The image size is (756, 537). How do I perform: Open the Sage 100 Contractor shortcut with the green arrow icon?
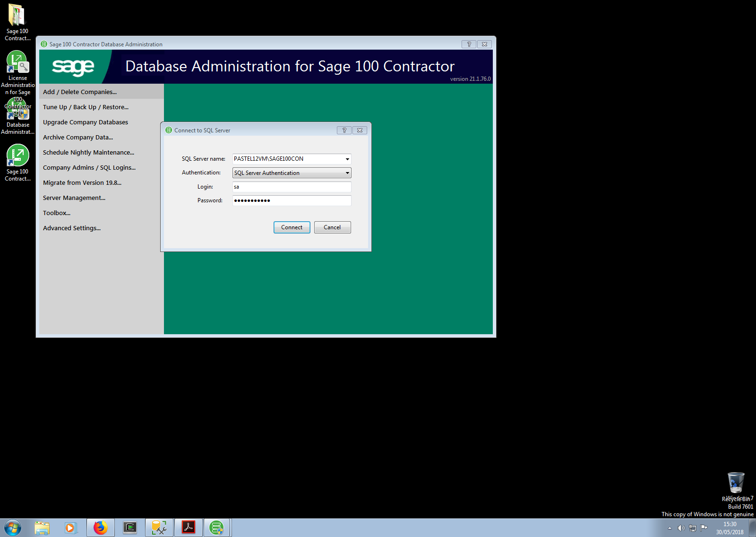tap(17, 163)
